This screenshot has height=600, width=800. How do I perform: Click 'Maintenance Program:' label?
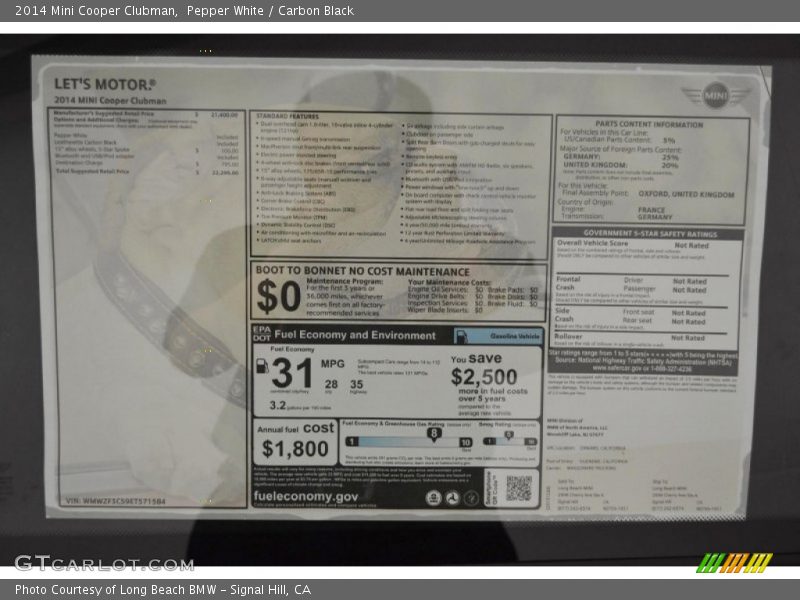click(344, 281)
